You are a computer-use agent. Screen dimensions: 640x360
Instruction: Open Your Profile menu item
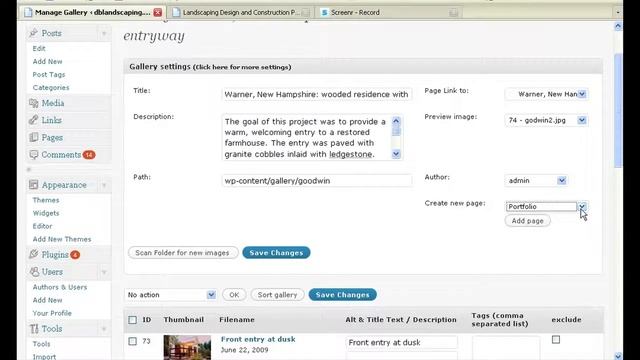point(52,313)
